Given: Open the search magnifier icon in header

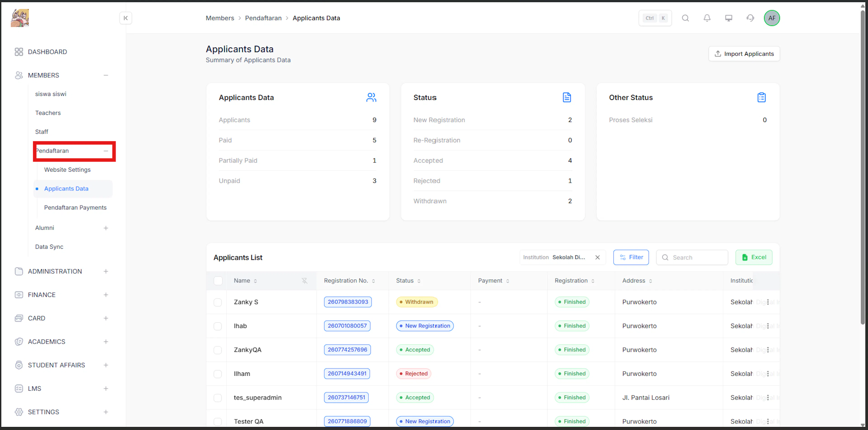Looking at the screenshot, I should pos(685,18).
